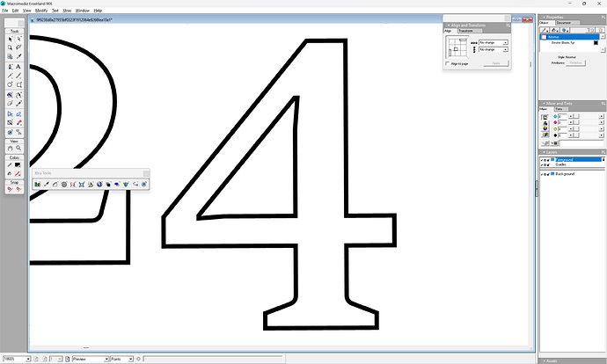Toggle lock icon of Background layer
The image size is (607, 364).
tap(548, 174)
